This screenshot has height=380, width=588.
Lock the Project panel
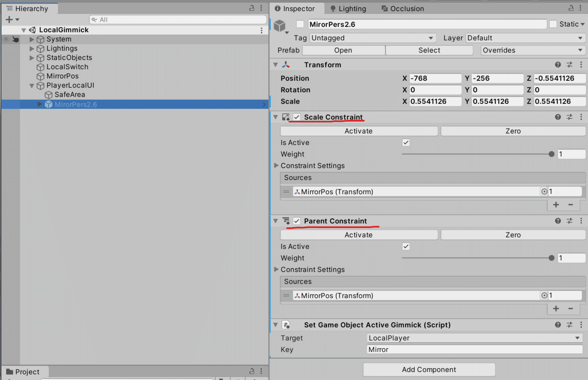[x=252, y=372]
